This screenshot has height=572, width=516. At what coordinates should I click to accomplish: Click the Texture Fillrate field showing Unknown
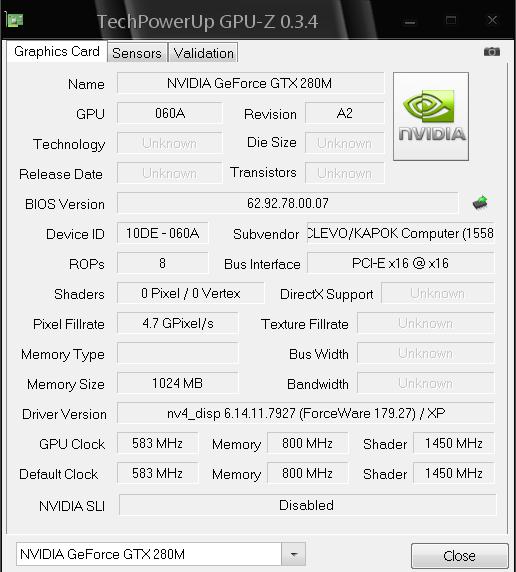[x=426, y=323]
